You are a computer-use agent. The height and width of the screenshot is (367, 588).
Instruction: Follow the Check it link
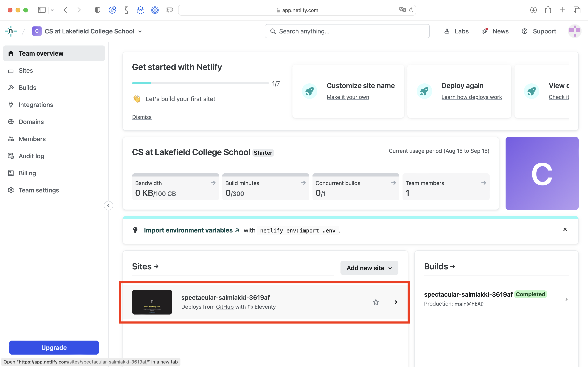click(559, 97)
